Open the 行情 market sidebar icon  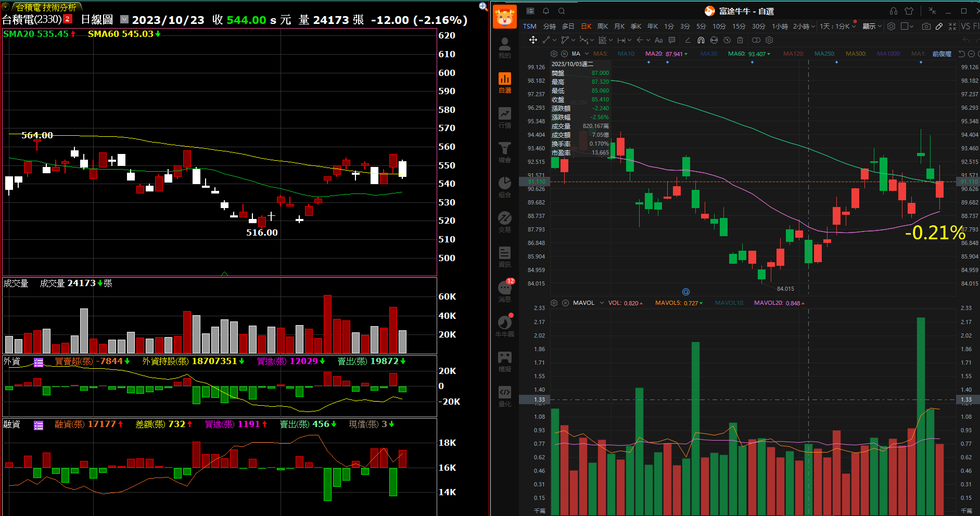coord(505,117)
